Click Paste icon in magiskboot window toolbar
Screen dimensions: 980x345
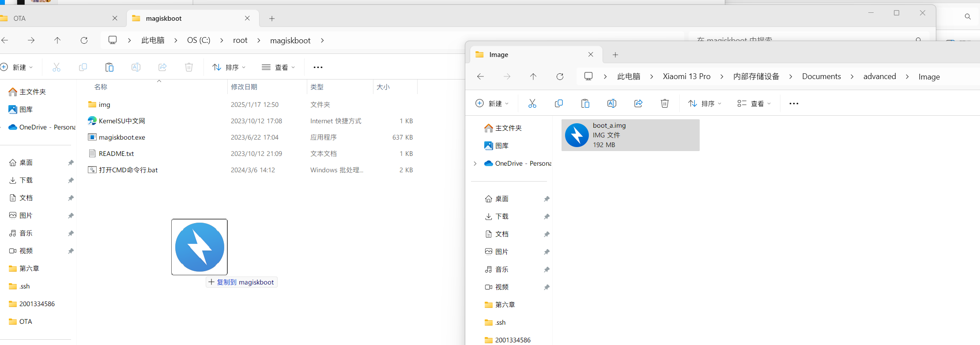pos(109,67)
